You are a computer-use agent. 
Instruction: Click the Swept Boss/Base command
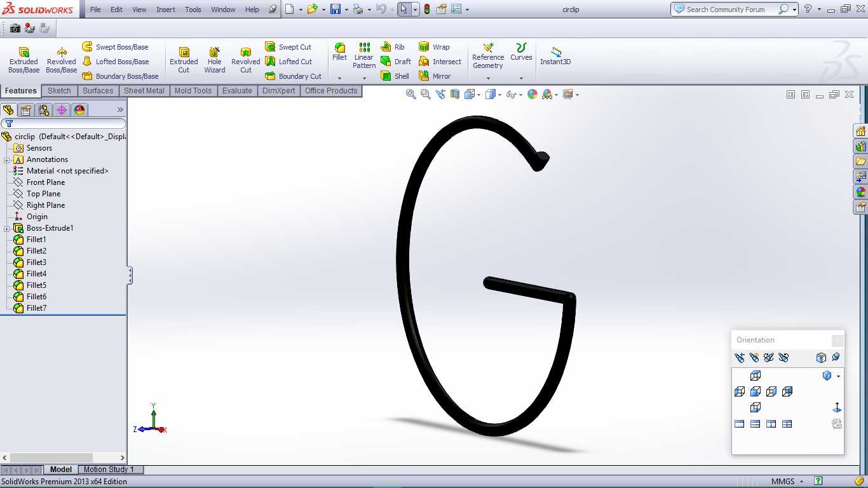tap(115, 47)
